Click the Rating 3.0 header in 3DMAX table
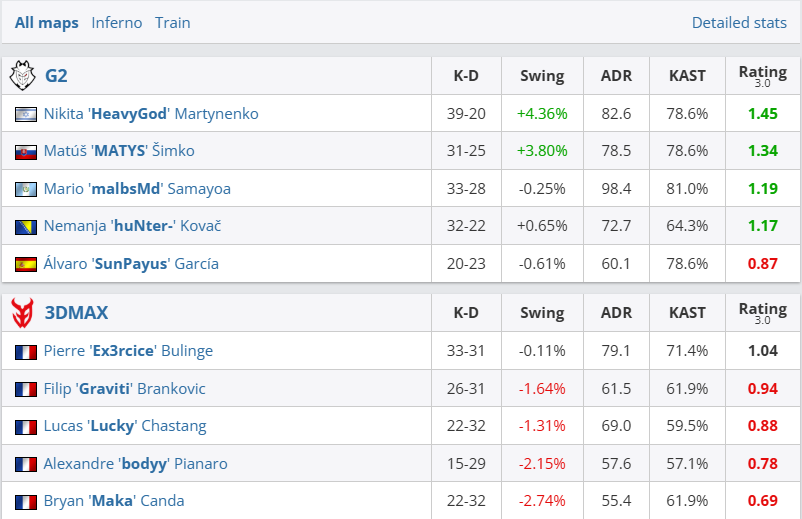802x519 pixels. [762, 313]
